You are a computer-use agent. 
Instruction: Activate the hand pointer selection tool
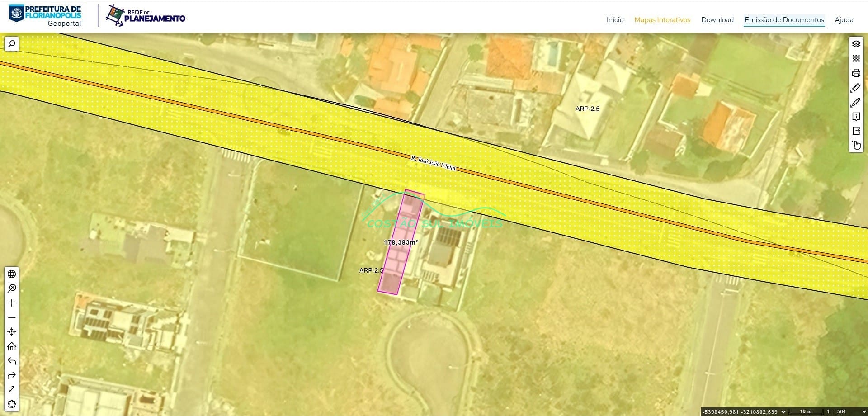click(856, 145)
